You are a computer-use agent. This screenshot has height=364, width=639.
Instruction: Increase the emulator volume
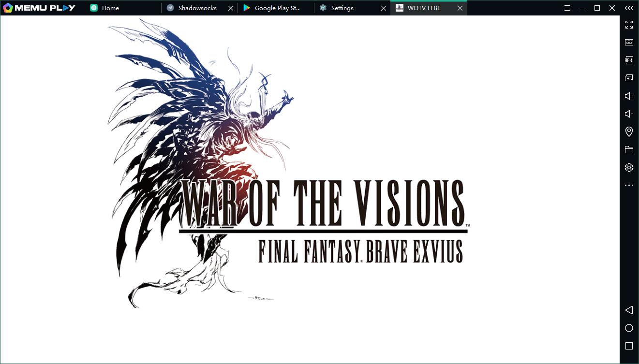pos(629,96)
